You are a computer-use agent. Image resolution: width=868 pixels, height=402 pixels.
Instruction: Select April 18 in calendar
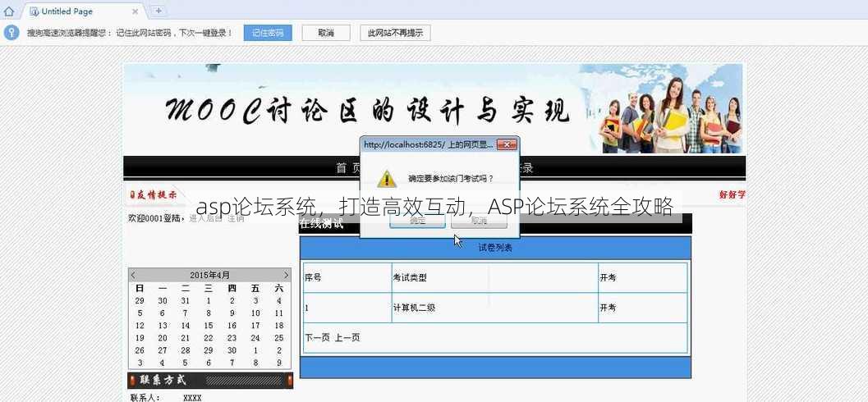[279, 326]
